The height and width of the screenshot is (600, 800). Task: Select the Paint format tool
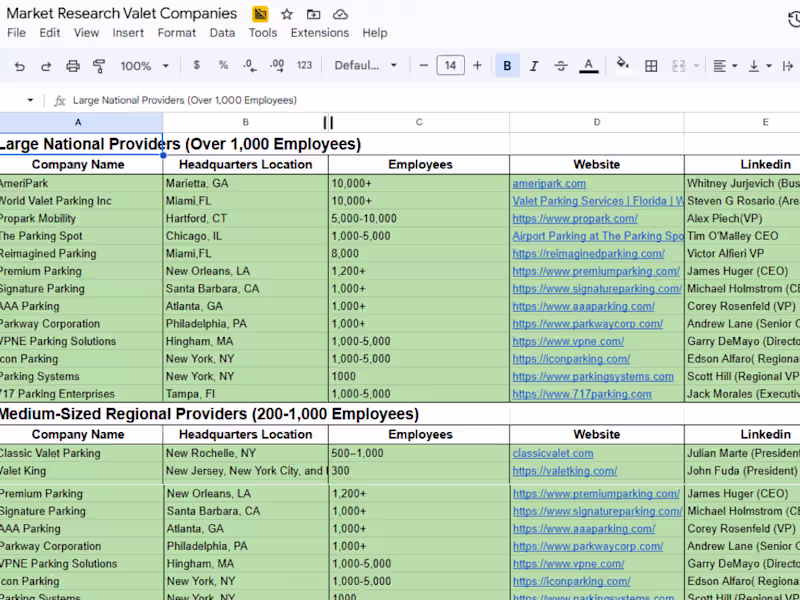tap(99, 66)
